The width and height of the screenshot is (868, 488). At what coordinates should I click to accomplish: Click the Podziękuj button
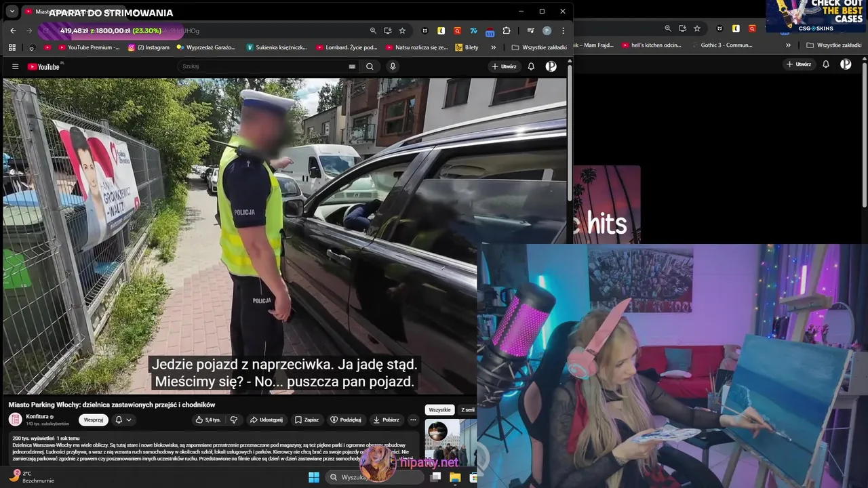tap(346, 420)
